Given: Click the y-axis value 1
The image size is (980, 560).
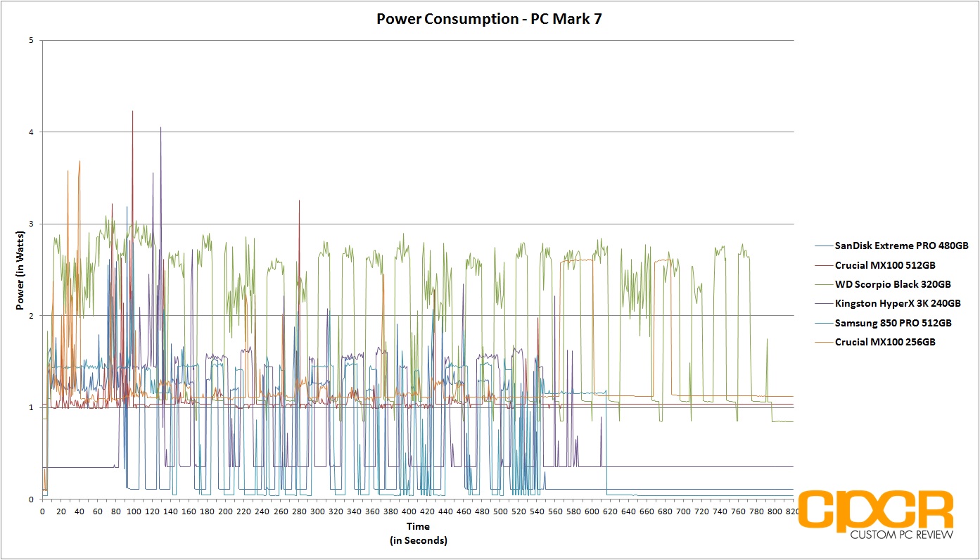Looking at the screenshot, I should coord(32,407).
